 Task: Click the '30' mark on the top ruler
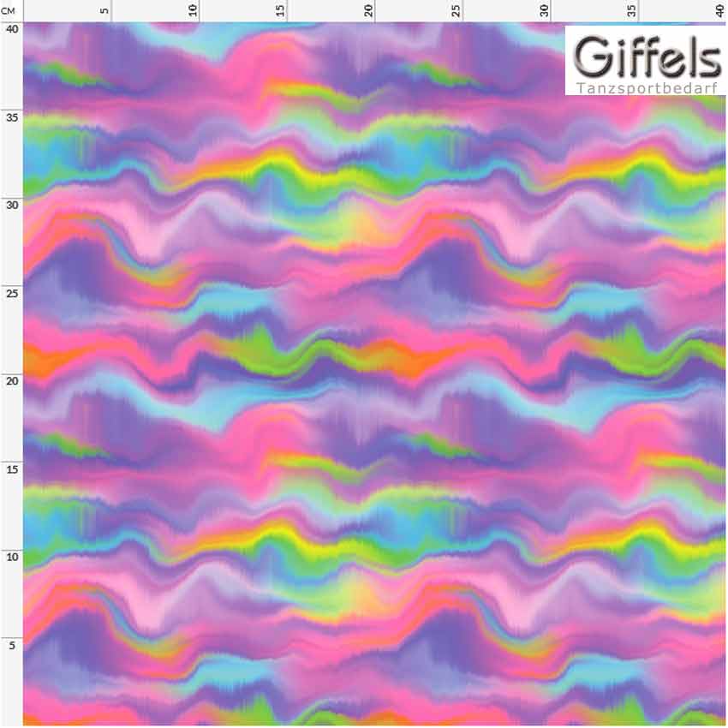pyautogui.click(x=545, y=10)
